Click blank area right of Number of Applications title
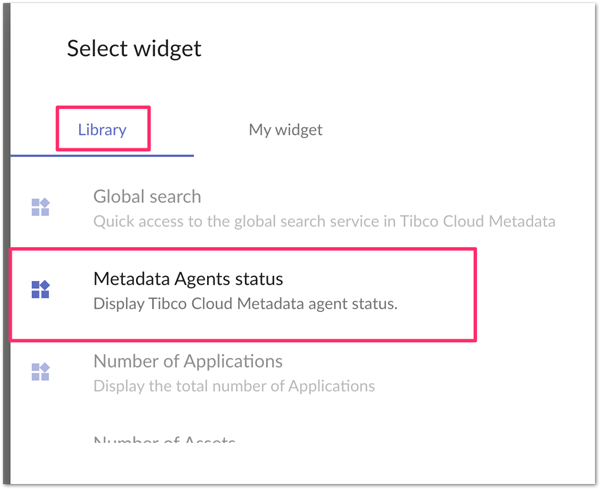The height and width of the screenshot is (489, 600). pyautogui.click(x=430, y=361)
